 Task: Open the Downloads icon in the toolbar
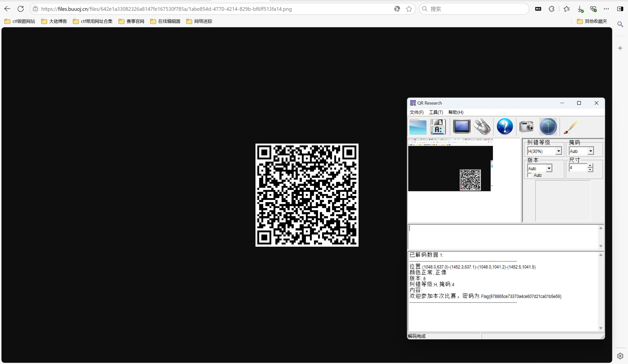580,9
